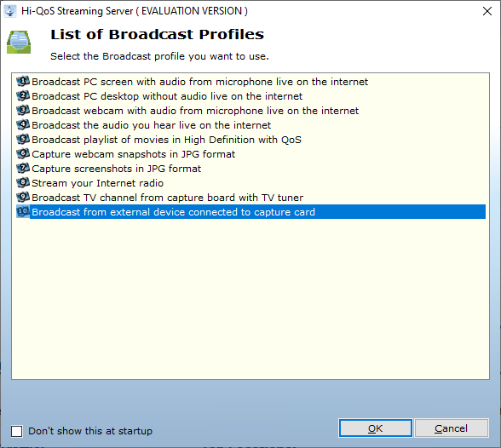Click the number 2 profile icon for PC desktop without audio
This screenshot has height=448, width=501.
23,95
